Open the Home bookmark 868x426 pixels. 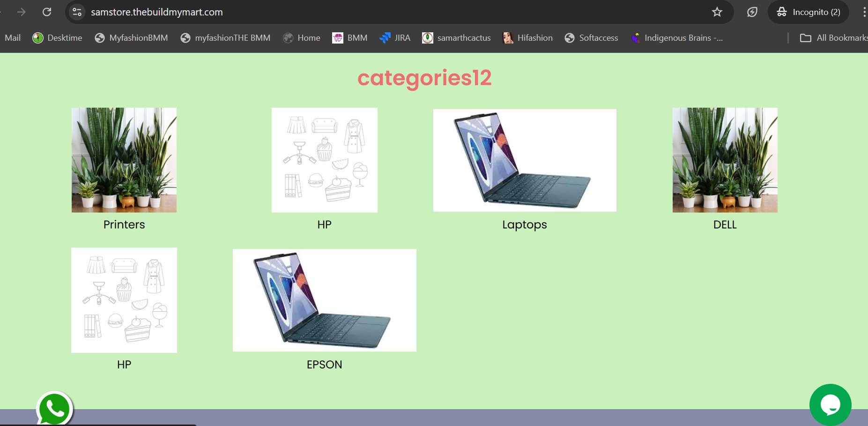(302, 38)
